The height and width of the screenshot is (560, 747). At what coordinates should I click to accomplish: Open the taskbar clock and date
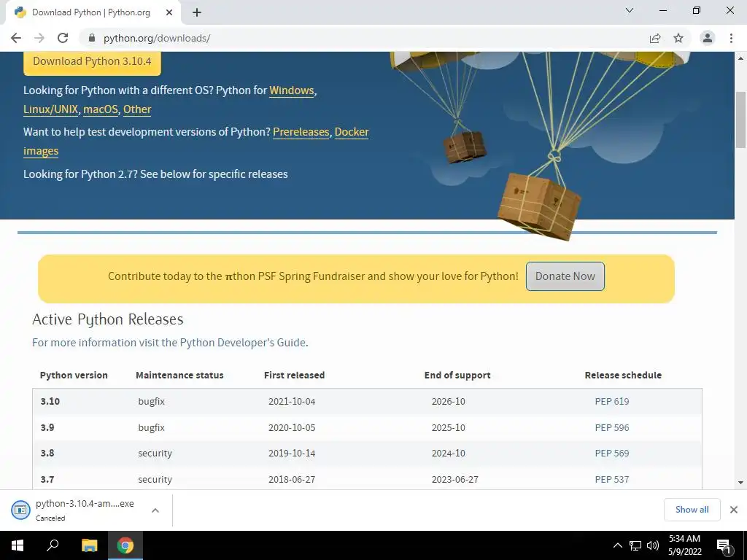(684, 545)
